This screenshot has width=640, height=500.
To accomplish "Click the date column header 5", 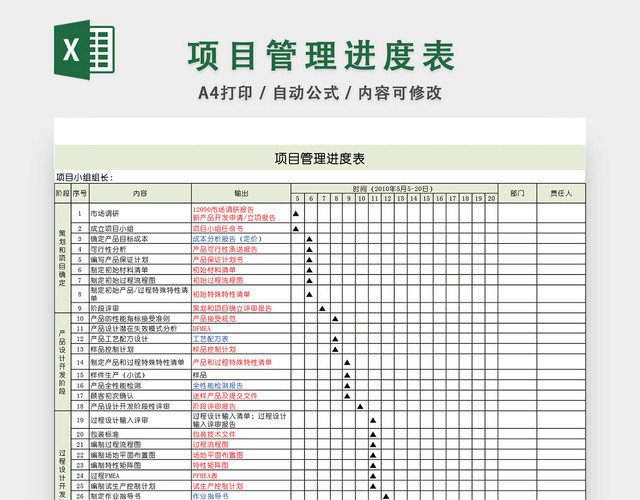I will click(x=298, y=198).
